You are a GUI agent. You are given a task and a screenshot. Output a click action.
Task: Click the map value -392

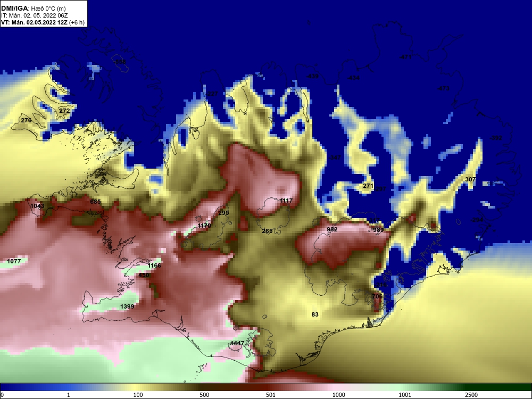496,138
